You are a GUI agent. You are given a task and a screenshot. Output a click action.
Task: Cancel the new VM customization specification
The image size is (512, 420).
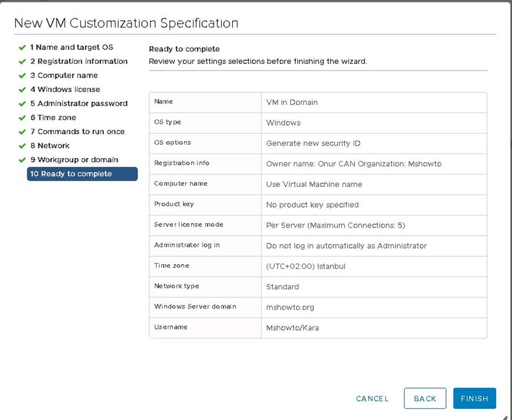(x=372, y=399)
